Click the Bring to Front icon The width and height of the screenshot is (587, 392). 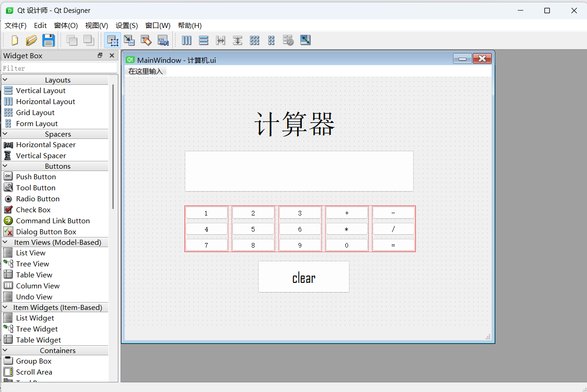(x=89, y=40)
